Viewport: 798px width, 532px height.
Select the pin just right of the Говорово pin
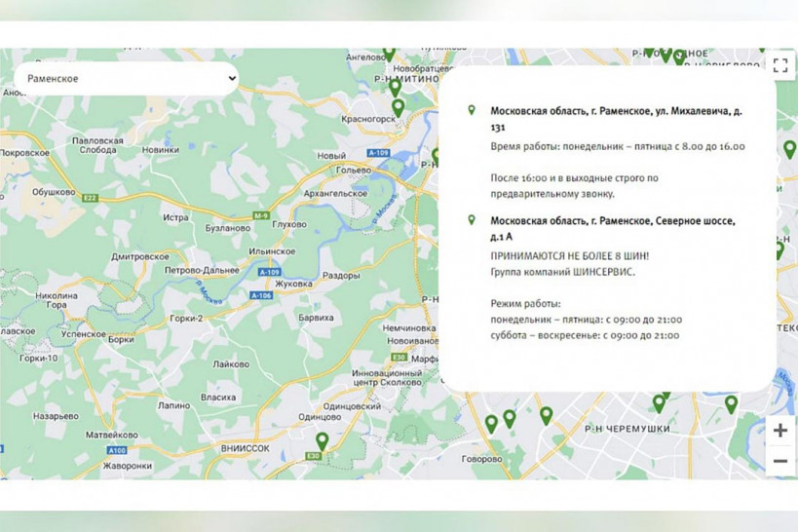click(510, 420)
